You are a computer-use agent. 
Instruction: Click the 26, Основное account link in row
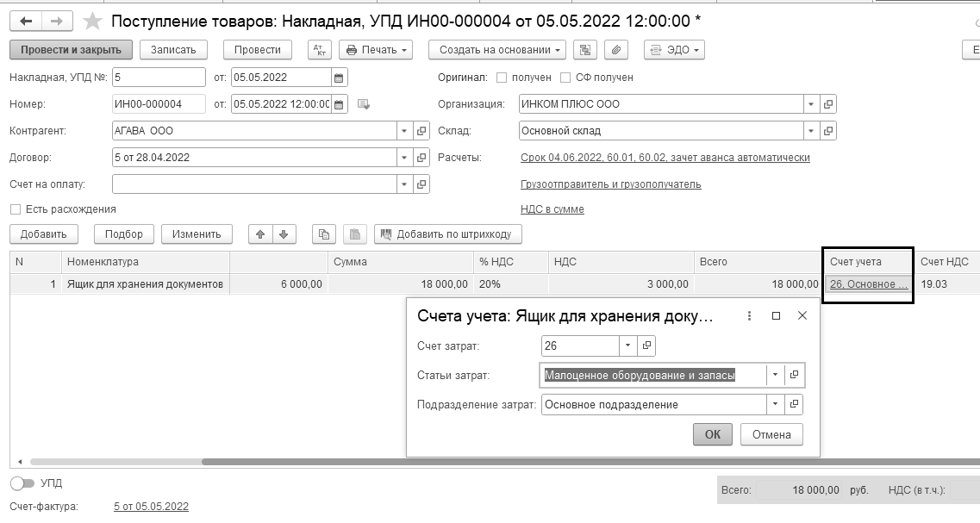(869, 284)
